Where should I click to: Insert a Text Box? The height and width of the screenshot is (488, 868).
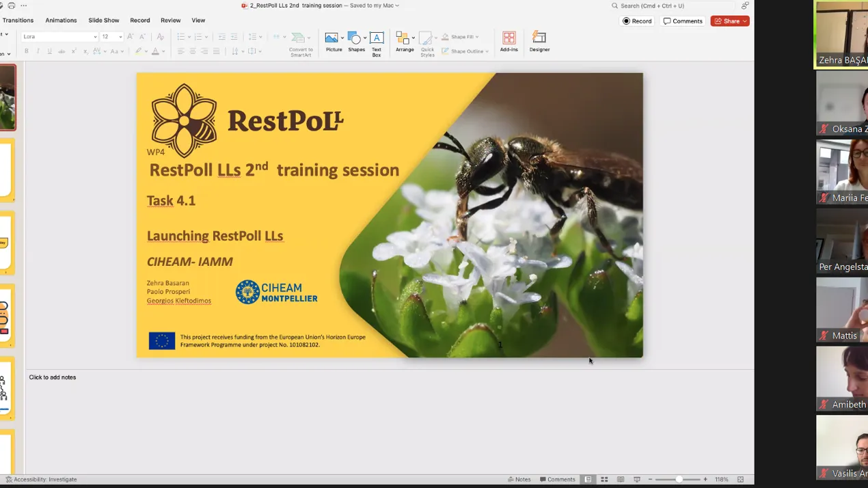[377, 44]
